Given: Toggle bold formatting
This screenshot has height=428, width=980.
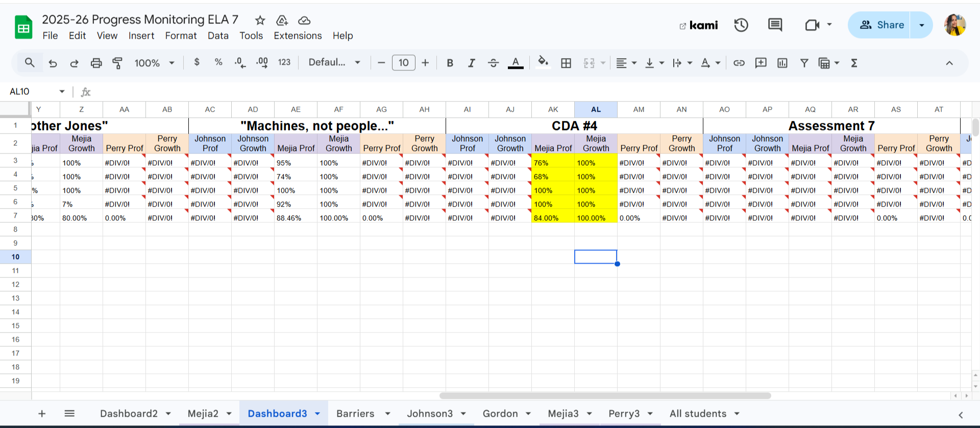Looking at the screenshot, I should [450, 63].
